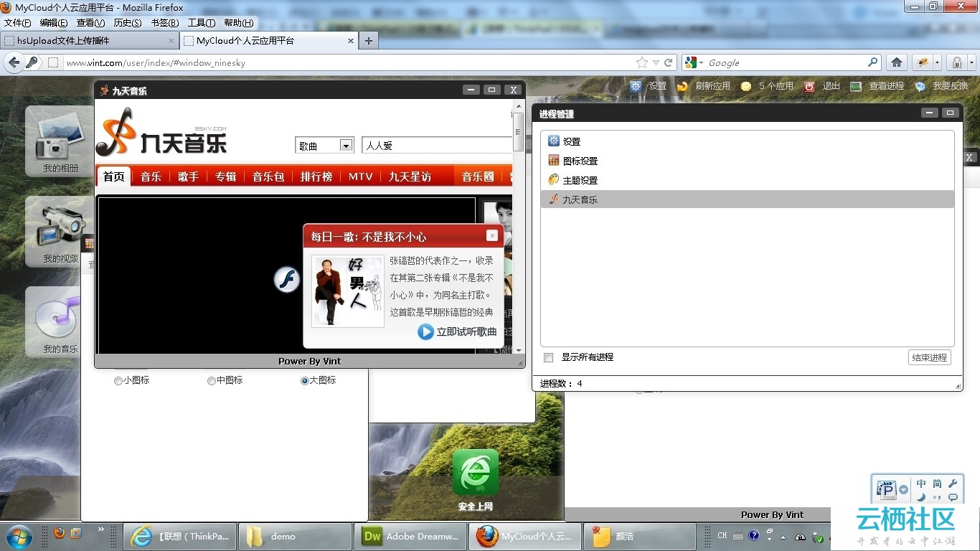Select the 音乐圈 navigation tab
This screenshot has width=980, height=551.
tap(478, 176)
